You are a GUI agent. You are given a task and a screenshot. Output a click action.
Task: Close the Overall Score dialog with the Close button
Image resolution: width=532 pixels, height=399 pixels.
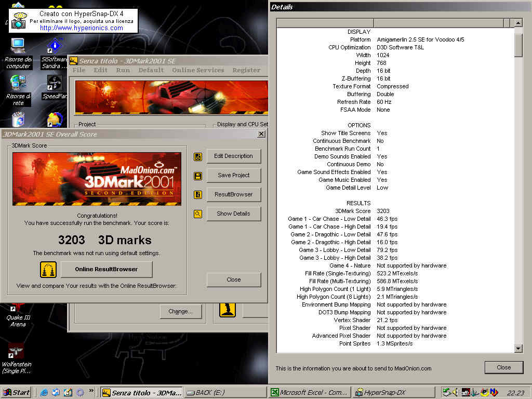[x=233, y=280]
